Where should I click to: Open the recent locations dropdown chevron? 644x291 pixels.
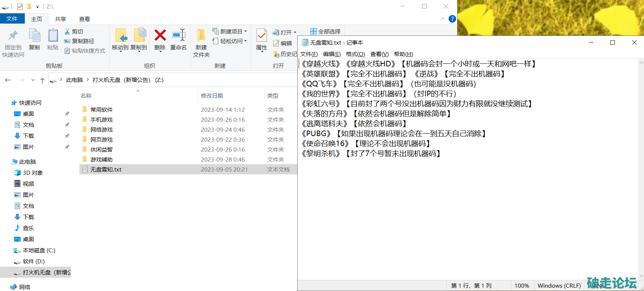[x=33, y=80]
